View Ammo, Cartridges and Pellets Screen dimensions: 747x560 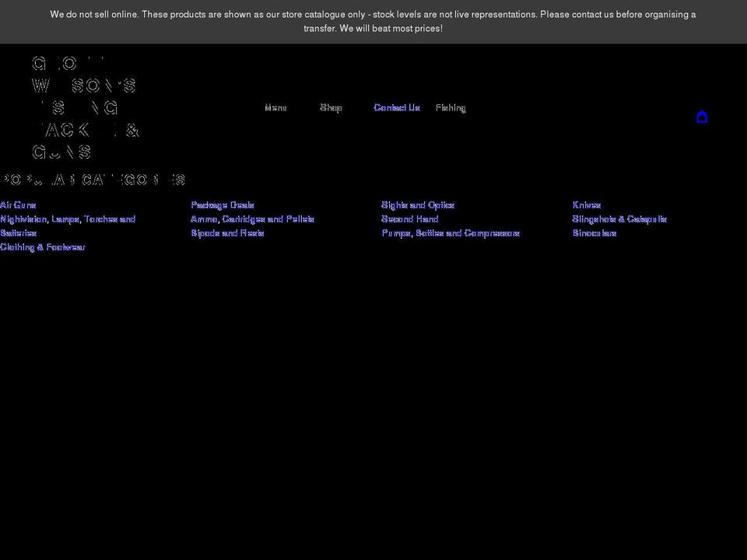pos(253,219)
